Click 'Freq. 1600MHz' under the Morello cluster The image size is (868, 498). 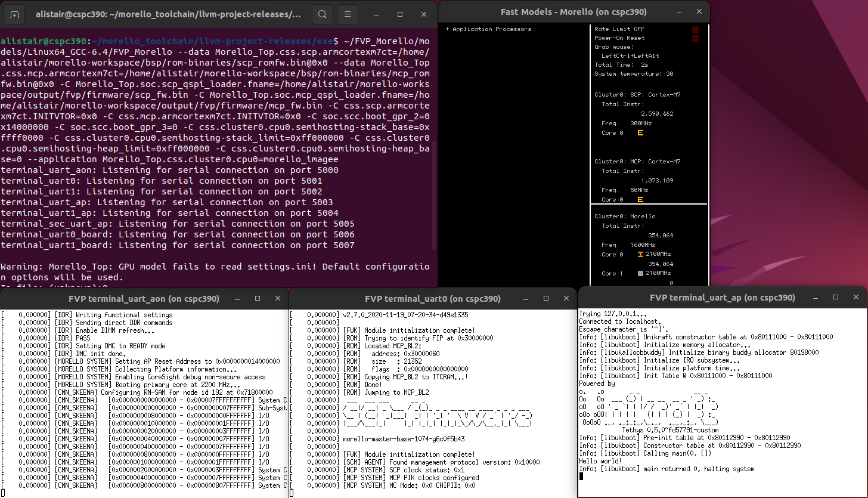(628, 245)
